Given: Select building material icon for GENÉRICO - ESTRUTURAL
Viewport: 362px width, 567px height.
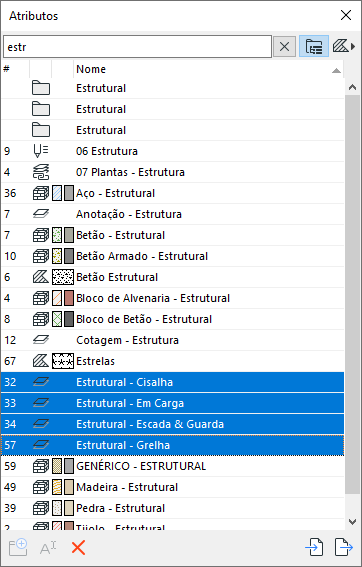Looking at the screenshot, I should click(41, 466).
